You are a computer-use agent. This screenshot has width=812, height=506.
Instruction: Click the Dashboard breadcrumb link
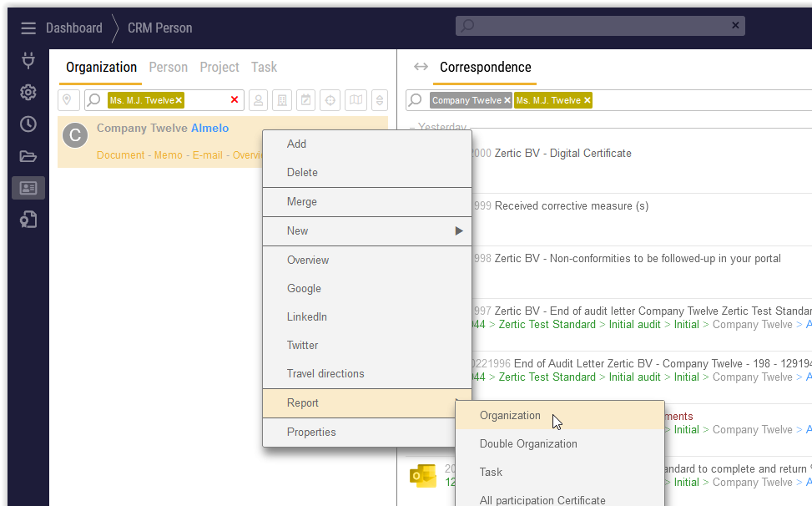[73, 28]
